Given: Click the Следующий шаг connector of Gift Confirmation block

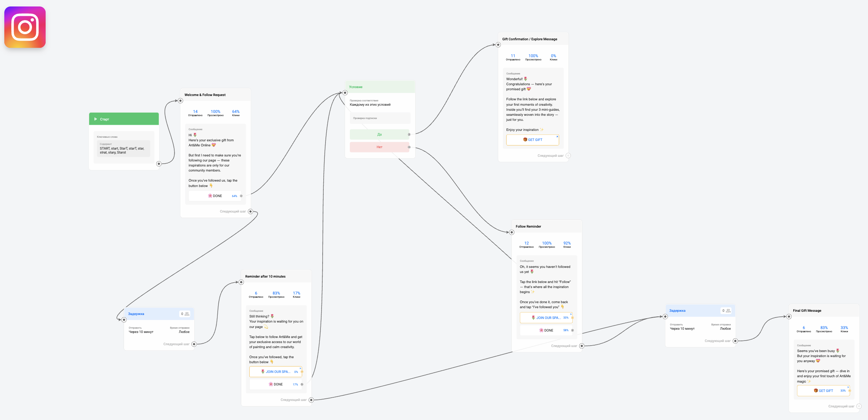Looking at the screenshot, I should (x=568, y=156).
